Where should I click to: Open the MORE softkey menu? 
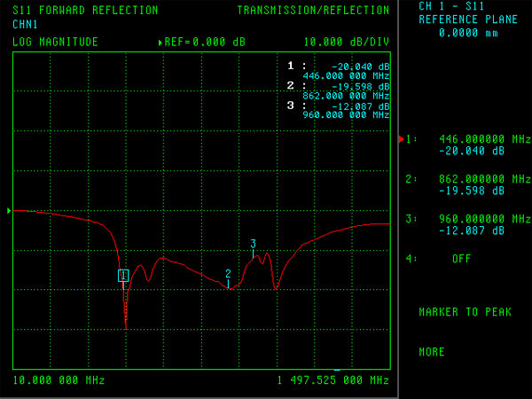coord(432,352)
